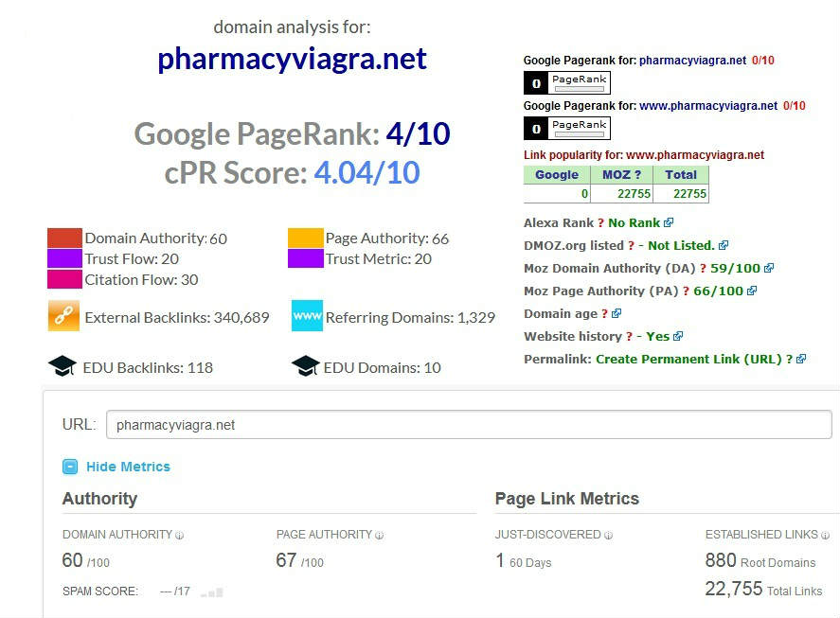Viewport: 840px width, 618px height.
Task: Click the Page Authority 67 /100 value
Action: pos(299,560)
